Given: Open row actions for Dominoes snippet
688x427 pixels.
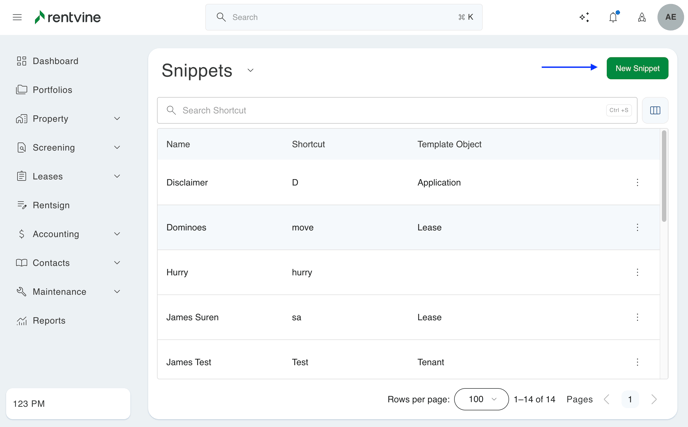Looking at the screenshot, I should [637, 228].
